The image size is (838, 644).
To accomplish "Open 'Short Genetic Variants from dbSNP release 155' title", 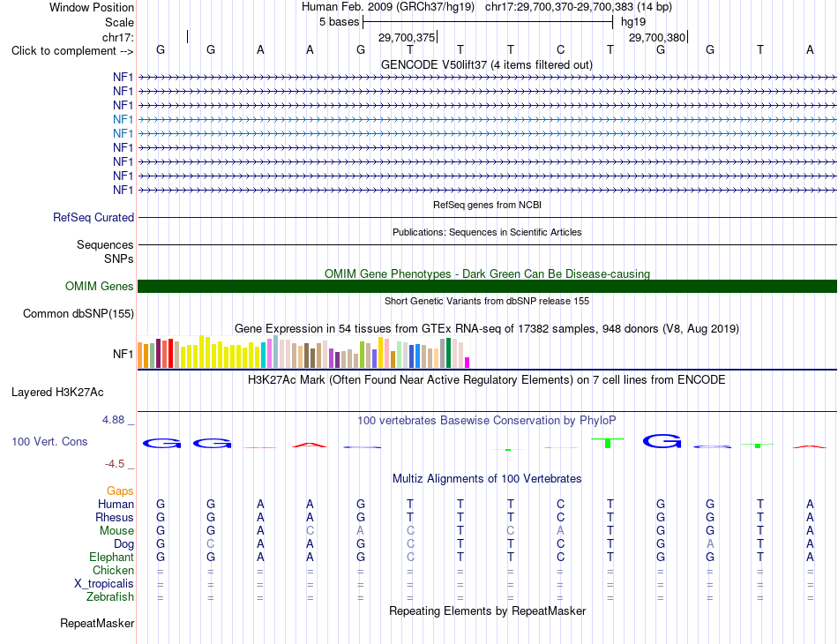I will (487, 301).
